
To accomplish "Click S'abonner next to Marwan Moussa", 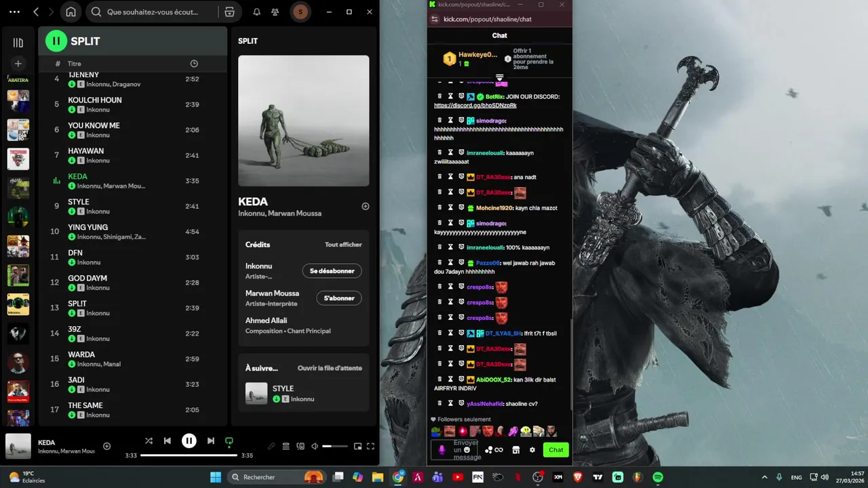I will pos(339,298).
